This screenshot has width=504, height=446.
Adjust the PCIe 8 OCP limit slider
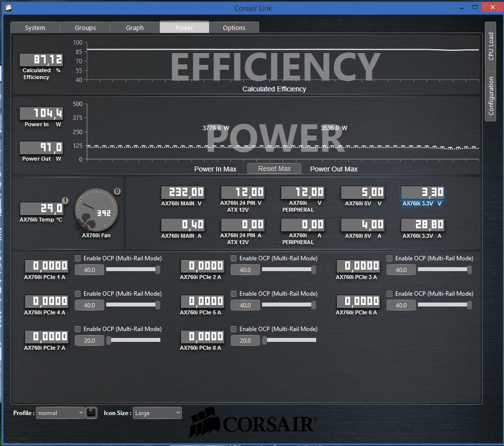click(289, 340)
